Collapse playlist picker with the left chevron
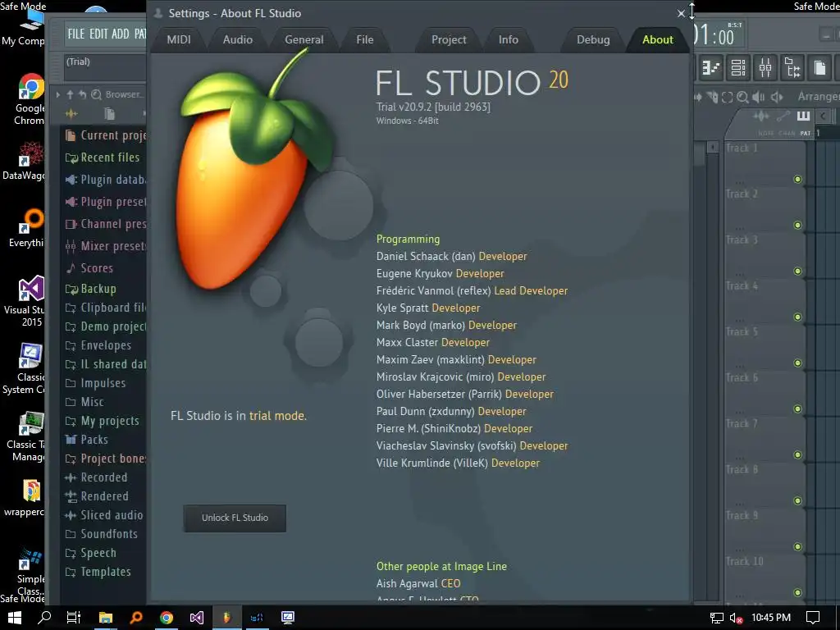Image resolution: width=840 pixels, height=630 pixels. pyautogui.click(x=824, y=116)
